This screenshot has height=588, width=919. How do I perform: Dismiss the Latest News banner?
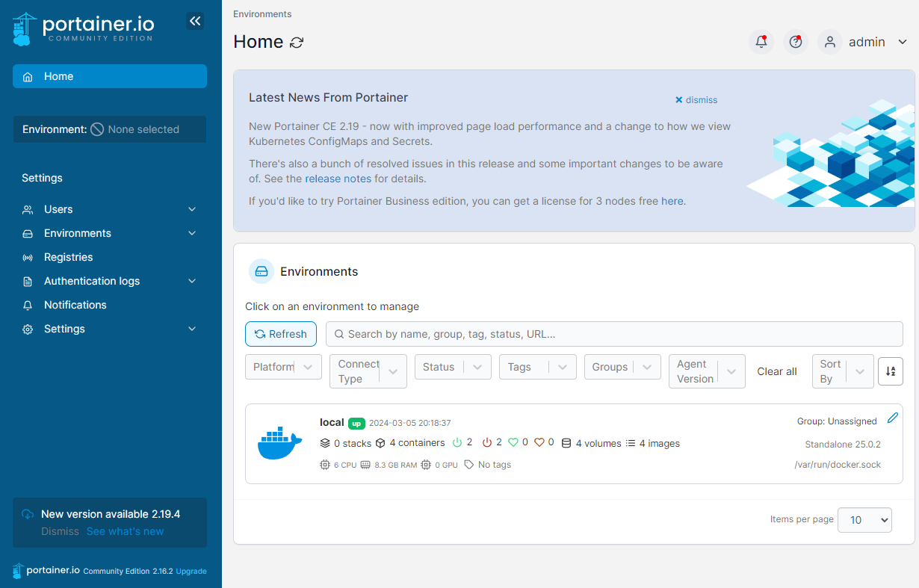696,99
